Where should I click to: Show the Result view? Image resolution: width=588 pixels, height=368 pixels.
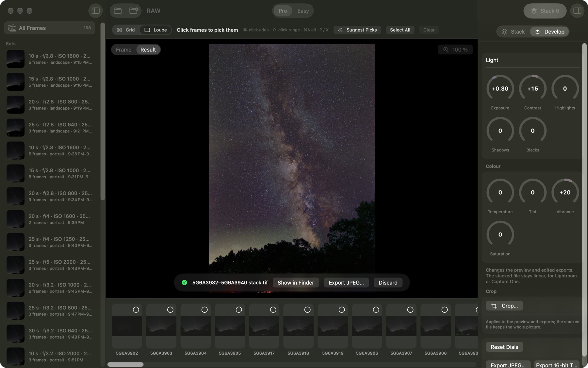click(148, 50)
